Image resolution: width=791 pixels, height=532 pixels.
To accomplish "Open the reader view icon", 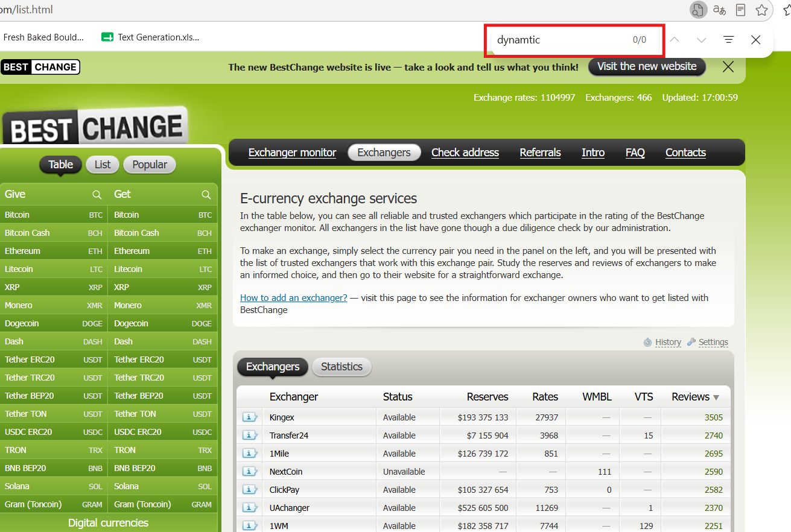I will point(741,10).
